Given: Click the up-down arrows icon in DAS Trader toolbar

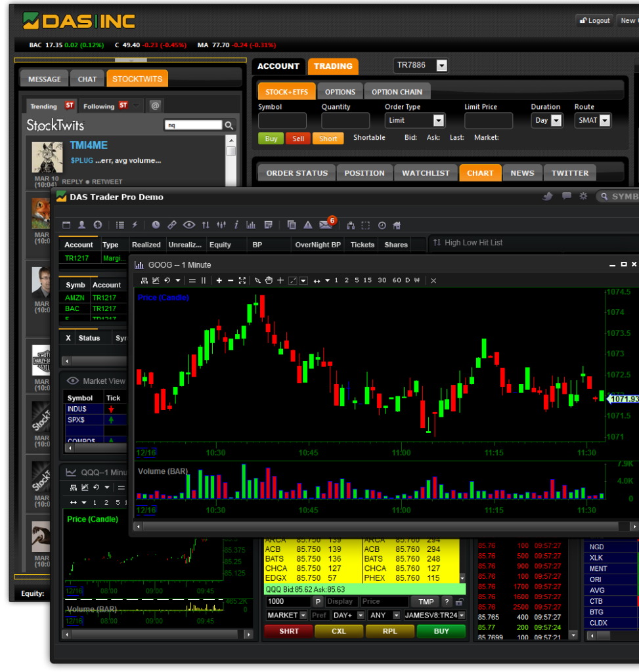Looking at the screenshot, I should pyautogui.click(x=206, y=225).
